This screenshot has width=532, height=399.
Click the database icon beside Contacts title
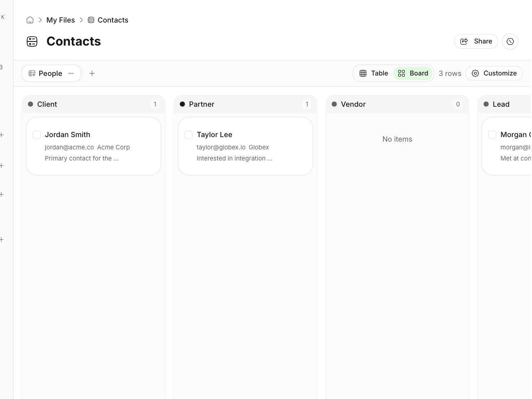tap(32, 41)
